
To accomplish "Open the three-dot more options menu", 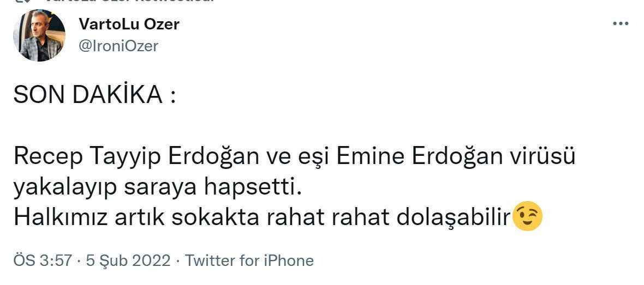I will (621, 24).
